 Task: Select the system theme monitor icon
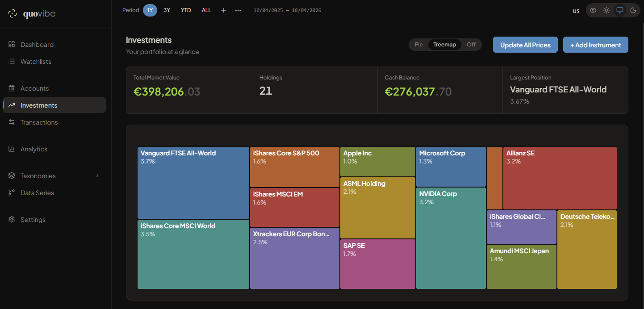pos(620,10)
